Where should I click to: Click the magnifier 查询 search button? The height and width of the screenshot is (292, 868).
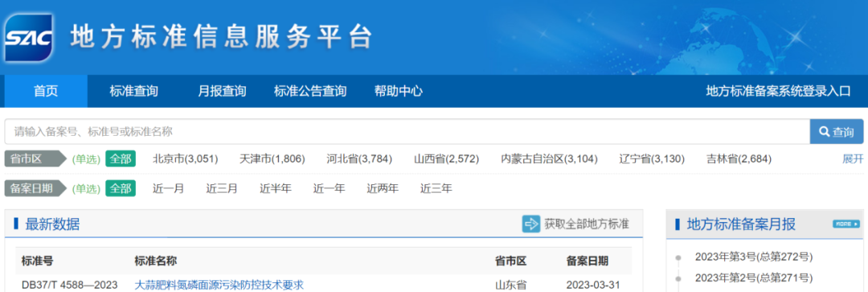[837, 132]
